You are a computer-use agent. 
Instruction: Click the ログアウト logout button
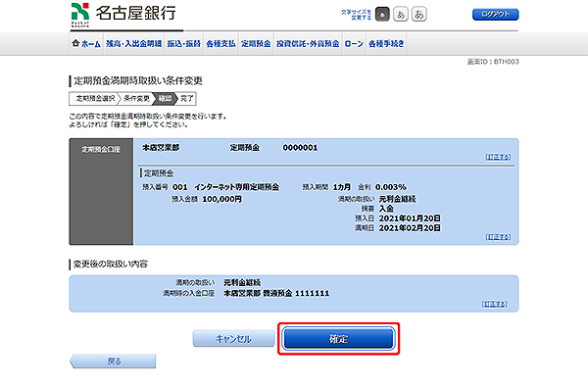[x=495, y=15]
